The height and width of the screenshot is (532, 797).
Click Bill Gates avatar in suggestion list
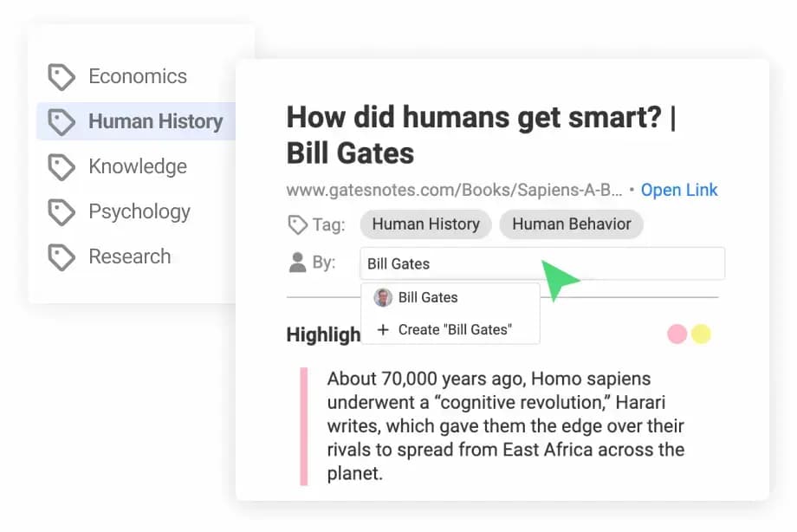coord(383,297)
